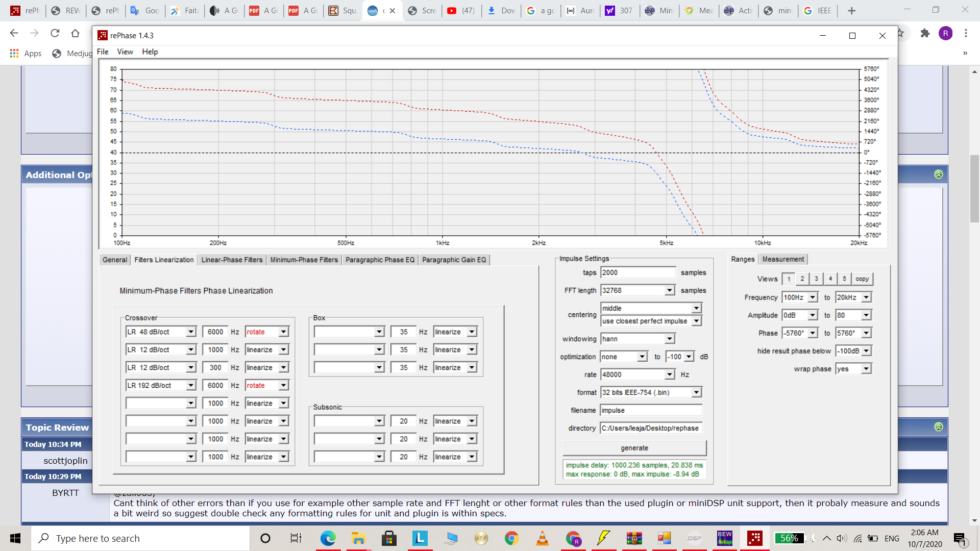Open the first Subsonic filter type dropdown
980x551 pixels.
point(379,421)
